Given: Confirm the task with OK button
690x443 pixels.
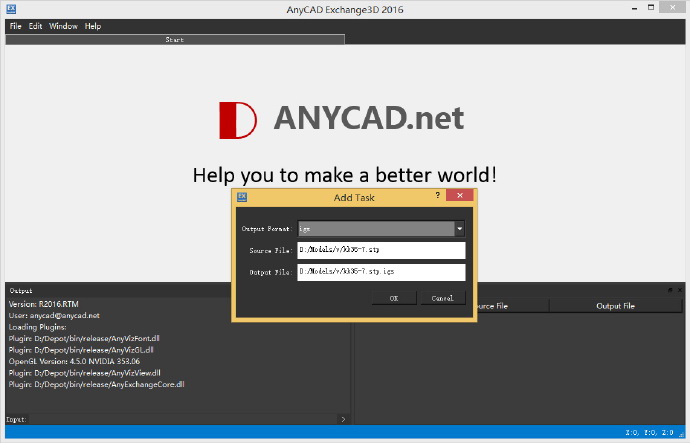Looking at the screenshot, I should coord(394,298).
